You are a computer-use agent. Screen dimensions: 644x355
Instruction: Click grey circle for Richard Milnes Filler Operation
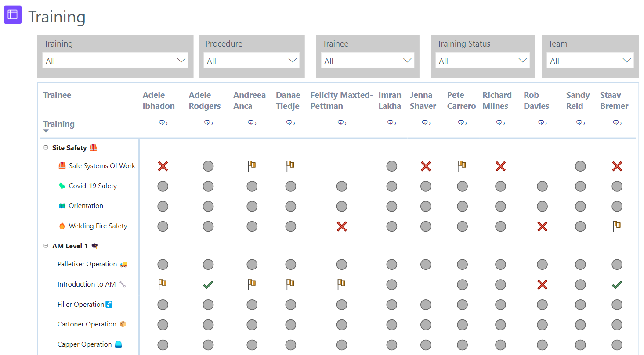[500, 305]
